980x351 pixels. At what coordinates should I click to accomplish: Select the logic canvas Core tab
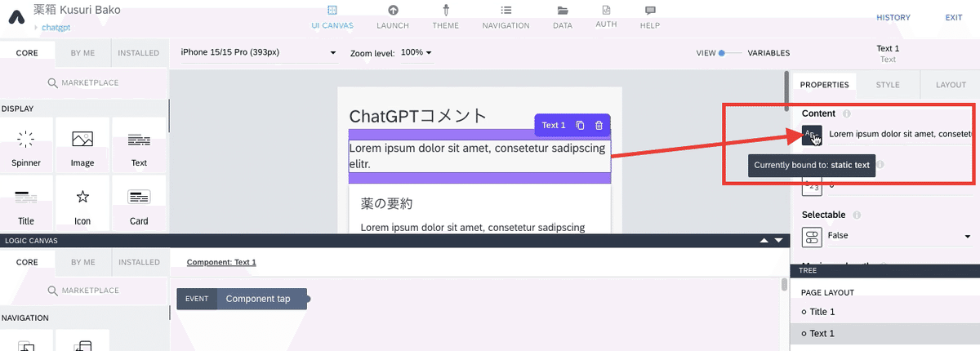pyautogui.click(x=27, y=262)
